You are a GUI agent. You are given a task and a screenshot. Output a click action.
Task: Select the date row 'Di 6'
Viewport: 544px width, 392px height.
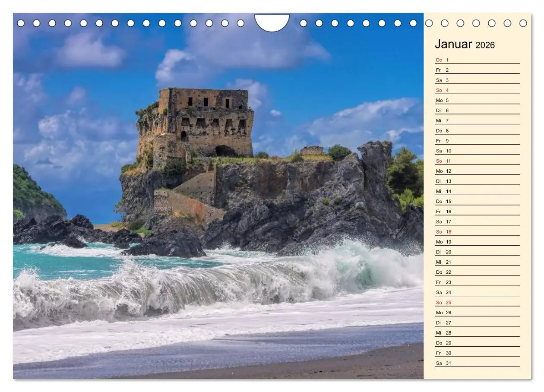(477, 110)
